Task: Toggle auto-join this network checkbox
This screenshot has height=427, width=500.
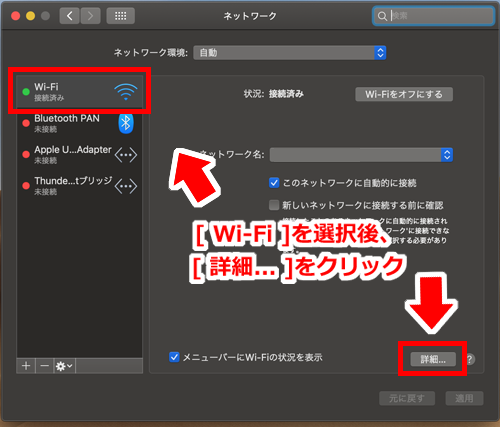Action: (274, 183)
